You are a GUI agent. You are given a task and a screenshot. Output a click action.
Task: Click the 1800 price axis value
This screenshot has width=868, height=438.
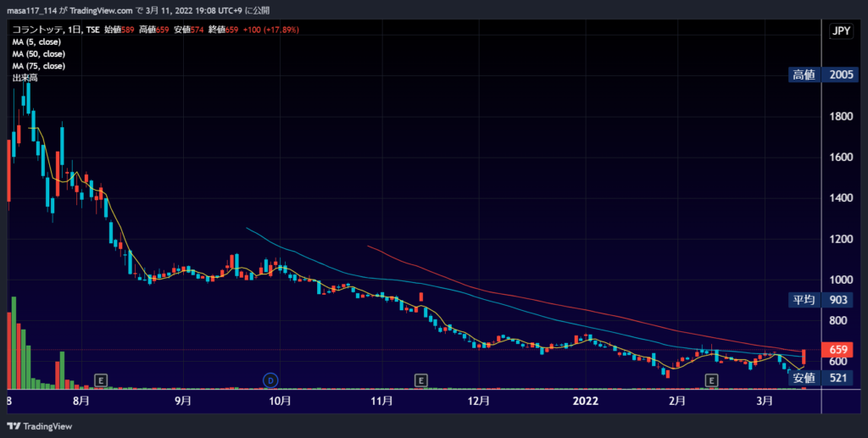point(841,117)
